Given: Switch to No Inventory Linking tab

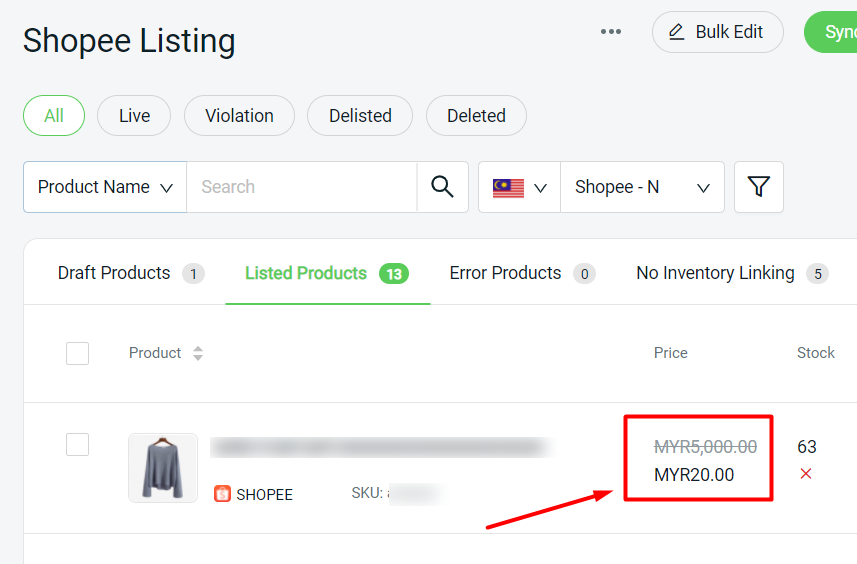Looking at the screenshot, I should pyautogui.click(x=732, y=273).
